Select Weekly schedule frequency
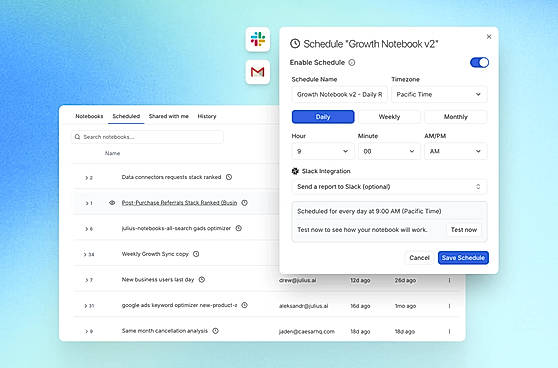The width and height of the screenshot is (558, 368). tap(389, 117)
